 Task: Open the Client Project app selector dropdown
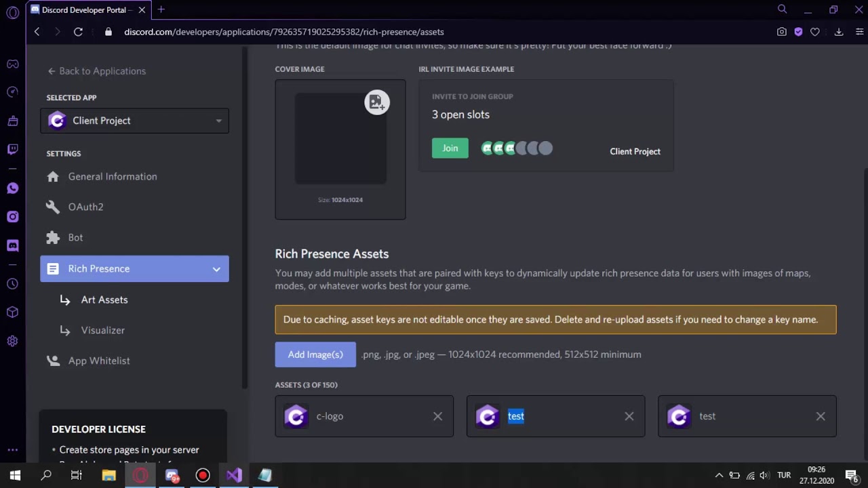click(x=134, y=121)
